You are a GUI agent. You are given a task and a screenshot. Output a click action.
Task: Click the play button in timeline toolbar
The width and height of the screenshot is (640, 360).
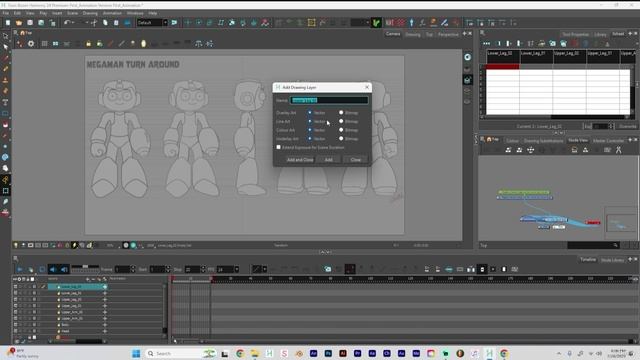tap(20, 269)
